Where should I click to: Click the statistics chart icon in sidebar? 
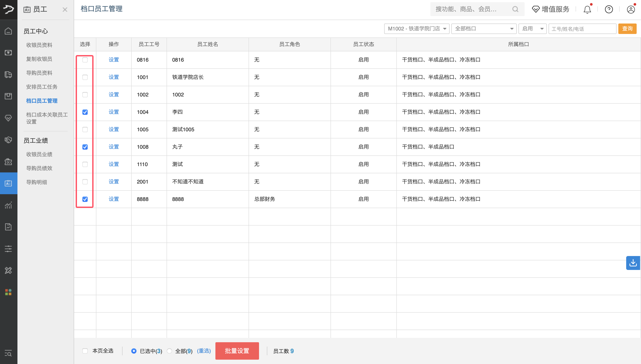click(x=8, y=205)
